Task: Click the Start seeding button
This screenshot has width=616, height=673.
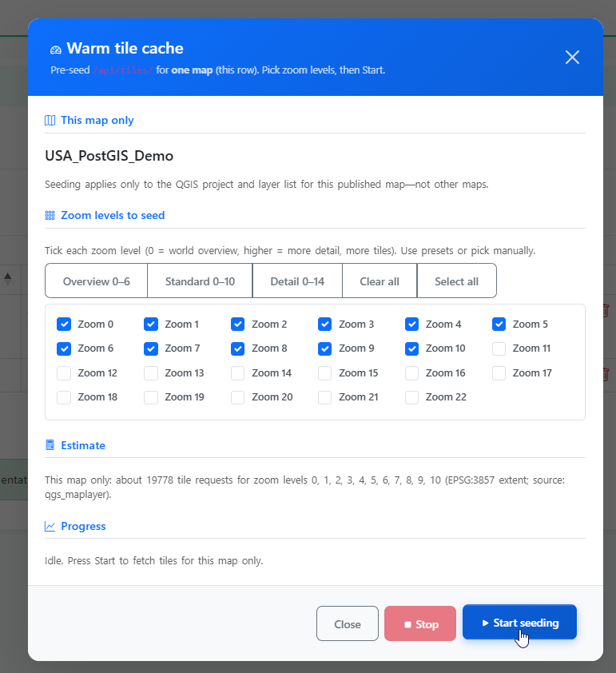Action: click(x=519, y=623)
